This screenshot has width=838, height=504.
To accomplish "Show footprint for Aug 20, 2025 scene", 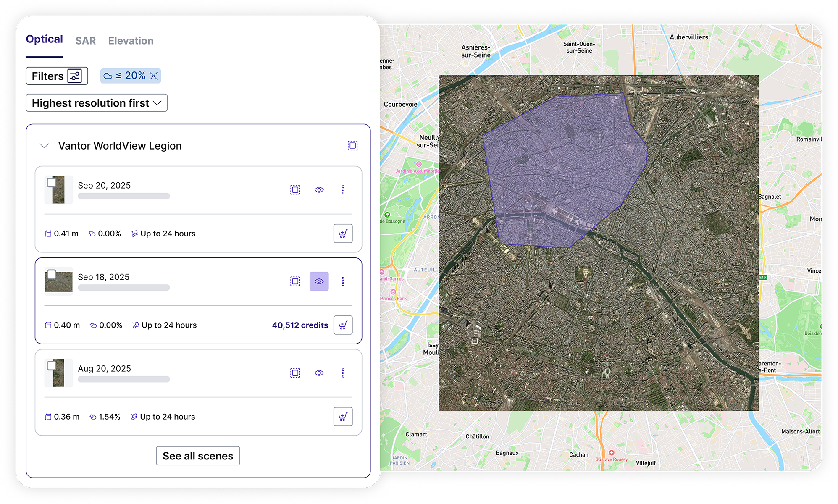I will point(295,373).
